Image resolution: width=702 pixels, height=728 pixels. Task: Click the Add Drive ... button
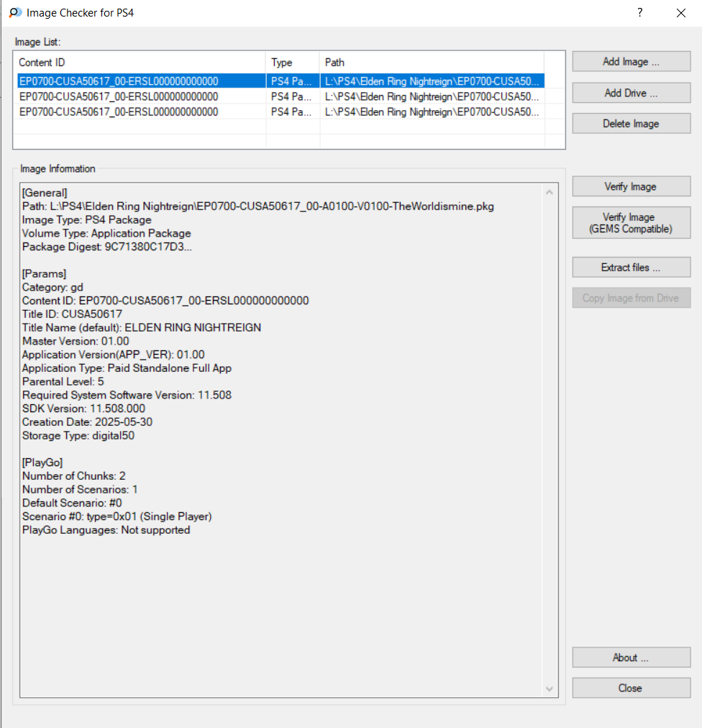[631, 93]
